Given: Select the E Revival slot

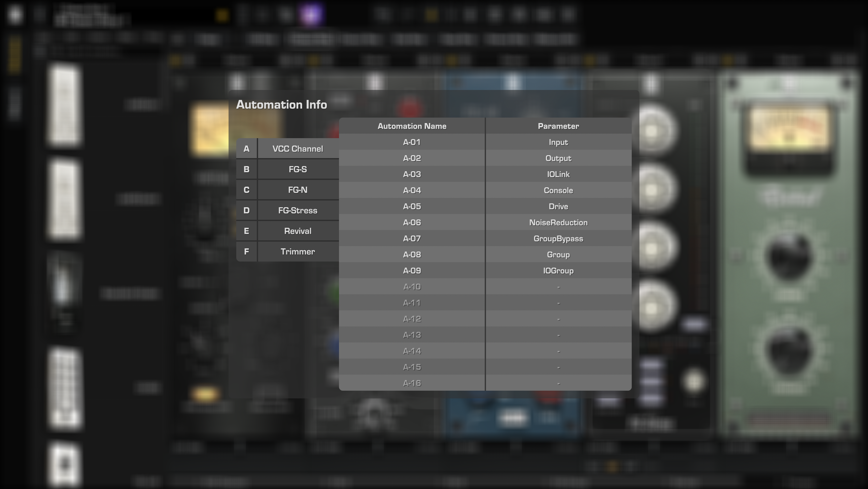Looking at the screenshot, I should [x=287, y=231].
